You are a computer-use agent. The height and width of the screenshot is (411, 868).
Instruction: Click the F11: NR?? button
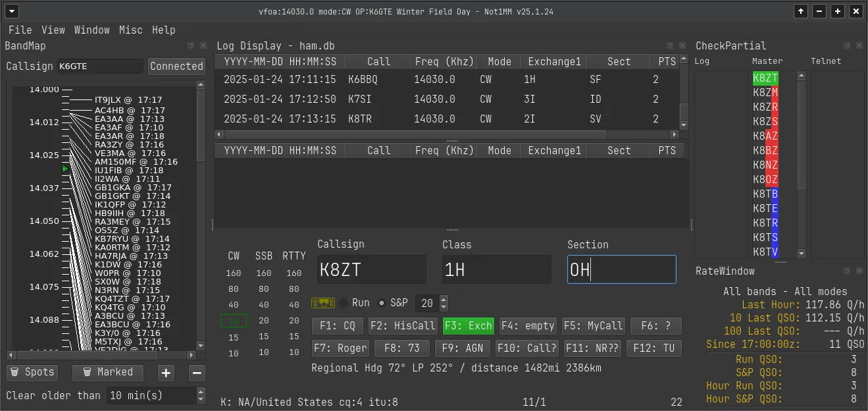[x=592, y=348]
